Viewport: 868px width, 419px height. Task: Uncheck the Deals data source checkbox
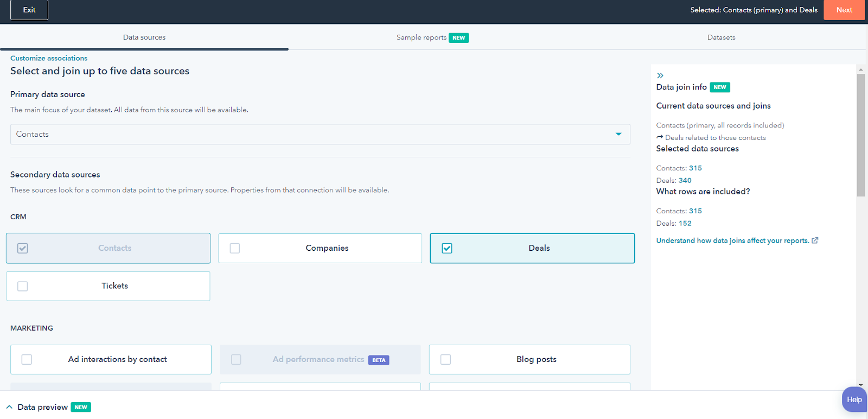pyautogui.click(x=447, y=248)
